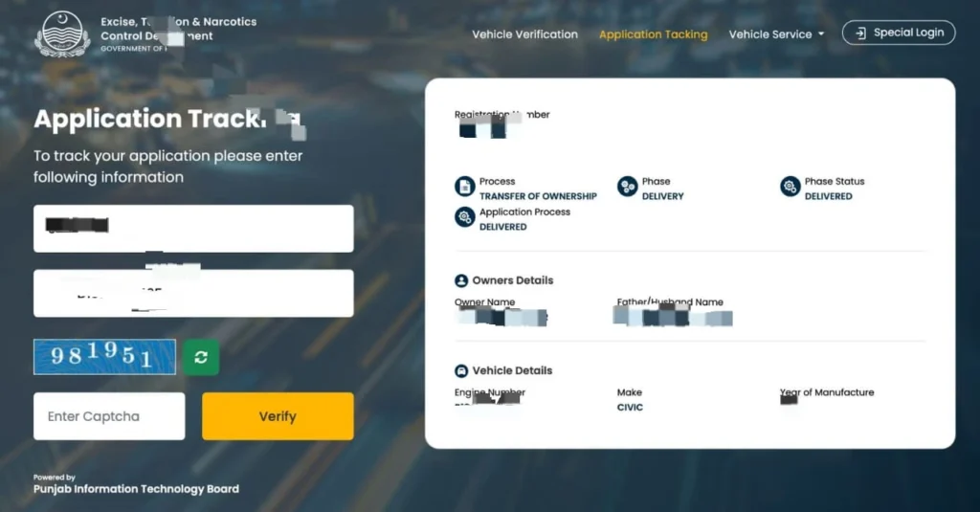Click the Process document icon
The width and height of the screenshot is (980, 512).
pos(464,187)
